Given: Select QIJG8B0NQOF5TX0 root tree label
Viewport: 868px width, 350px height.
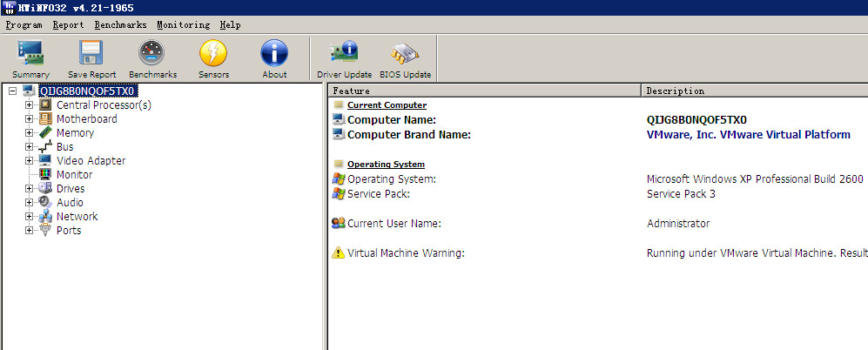Looking at the screenshot, I should (x=87, y=91).
